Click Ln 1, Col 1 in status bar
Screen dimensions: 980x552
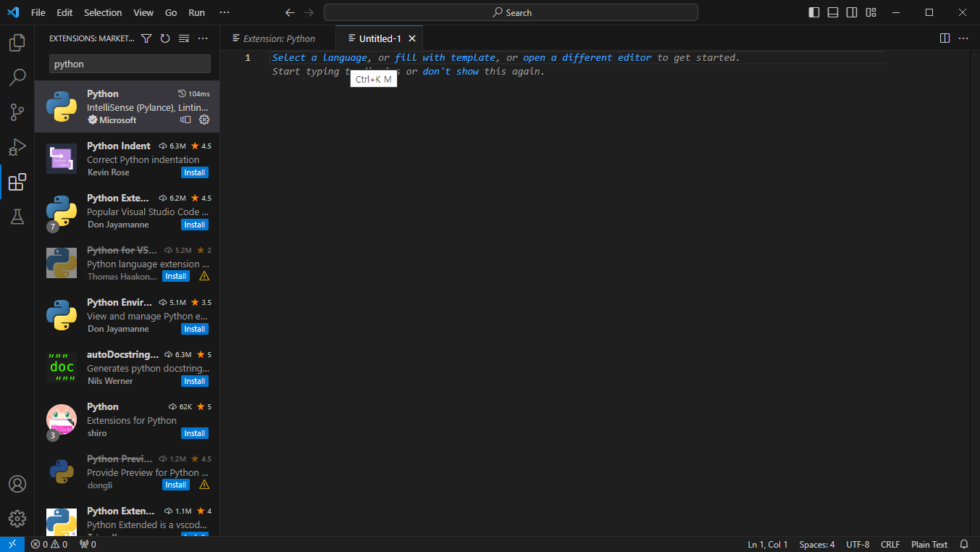[768, 544]
